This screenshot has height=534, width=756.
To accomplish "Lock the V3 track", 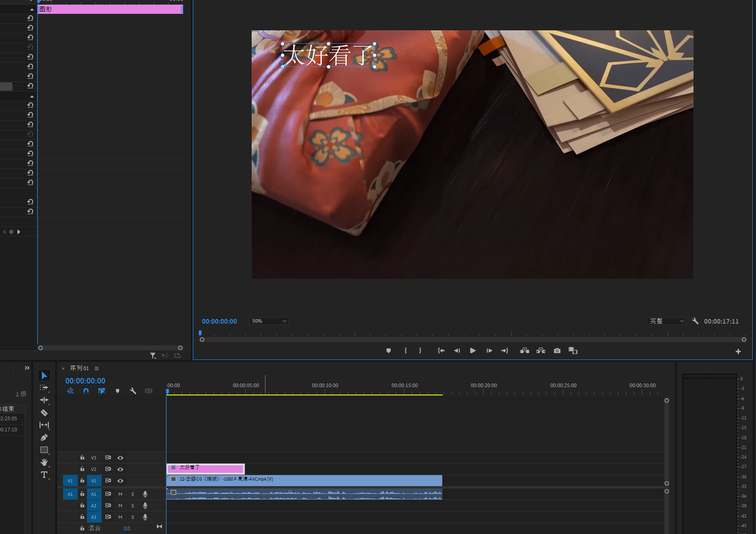I will tap(82, 458).
